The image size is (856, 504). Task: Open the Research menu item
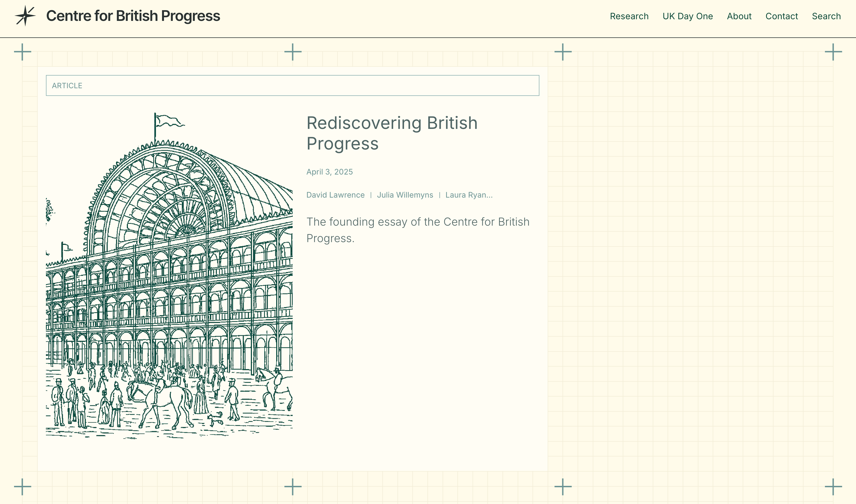629,16
